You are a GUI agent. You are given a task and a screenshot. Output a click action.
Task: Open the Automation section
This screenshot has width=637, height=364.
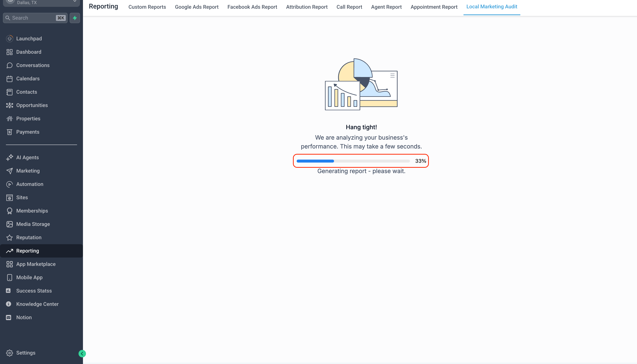pyautogui.click(x=29, y=184)
